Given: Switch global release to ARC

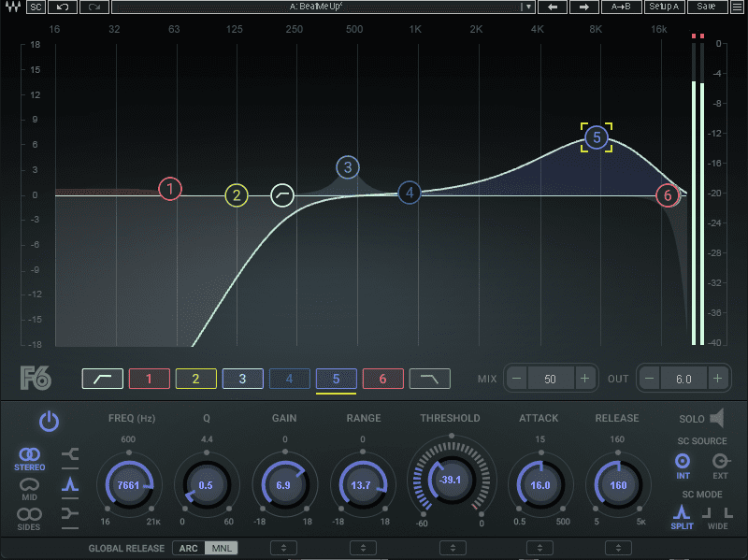Looking at the screenshot, I should point(189,548).
